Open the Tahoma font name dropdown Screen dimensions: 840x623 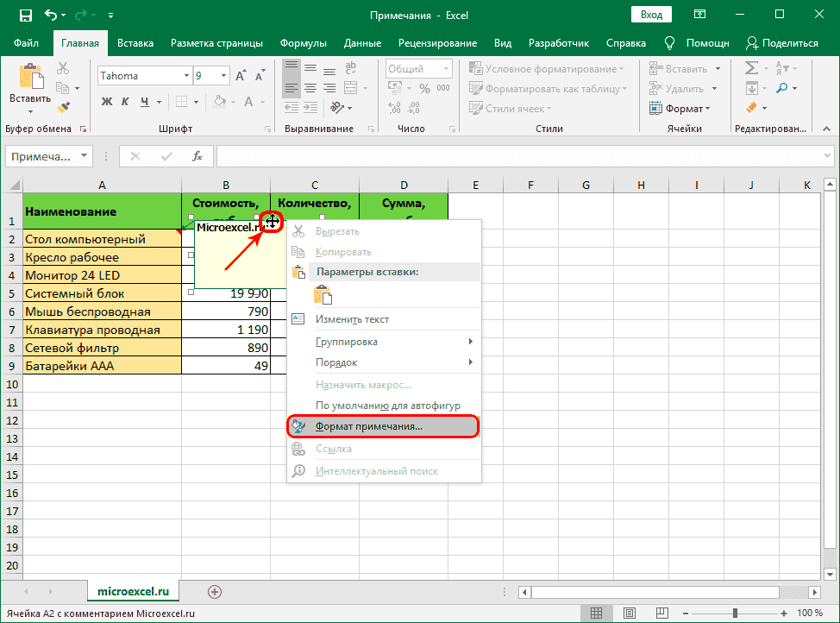[x=185, y=76]
